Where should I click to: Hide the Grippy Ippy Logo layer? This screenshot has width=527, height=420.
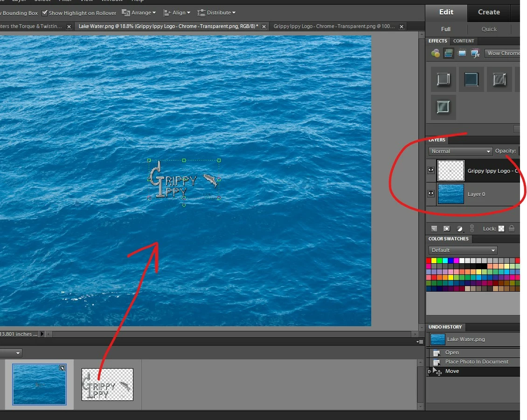[431, 170]
